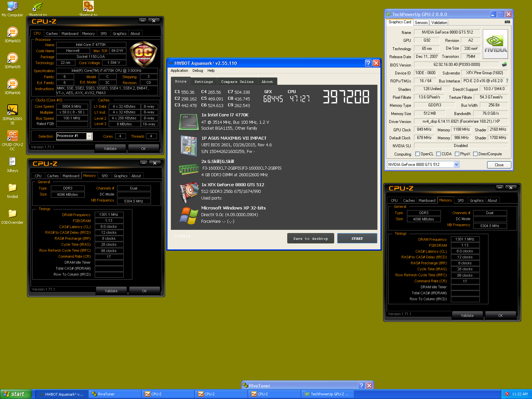Image resolution: width=532 pixels, height=399 pixels.
Task: Toggle the DirectCompute checkbox in GPU-Z
Action: tap(475, 154)
